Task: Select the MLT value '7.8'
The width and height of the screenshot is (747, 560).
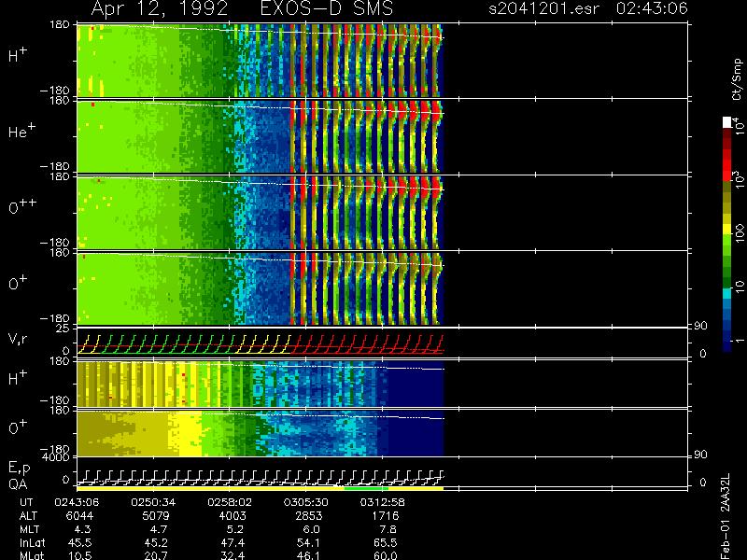Action: click(388, 529)
